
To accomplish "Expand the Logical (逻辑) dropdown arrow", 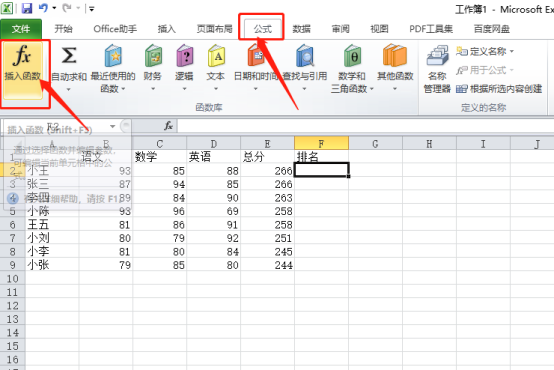I will [184, 89].
